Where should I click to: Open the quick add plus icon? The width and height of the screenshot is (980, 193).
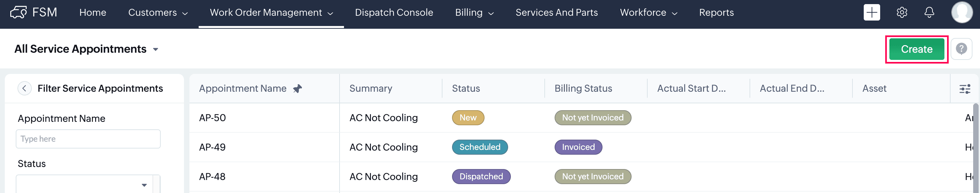(872, 13)
